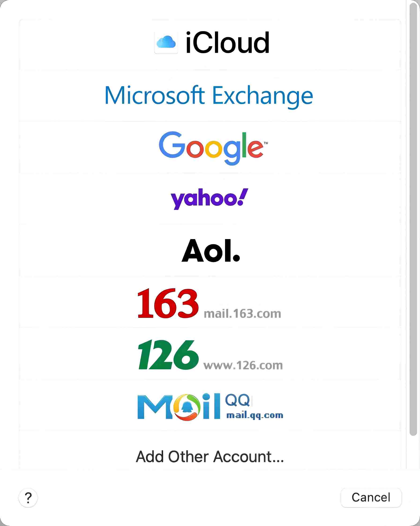Viewport: 420px width, 526px height.
Task: Select the iCloud cloud icon
Action: 166,42
